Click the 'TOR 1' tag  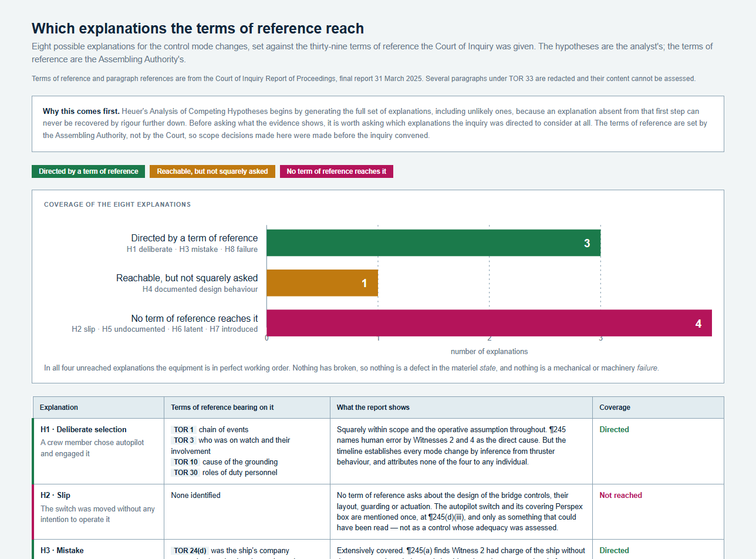(184, 430)
